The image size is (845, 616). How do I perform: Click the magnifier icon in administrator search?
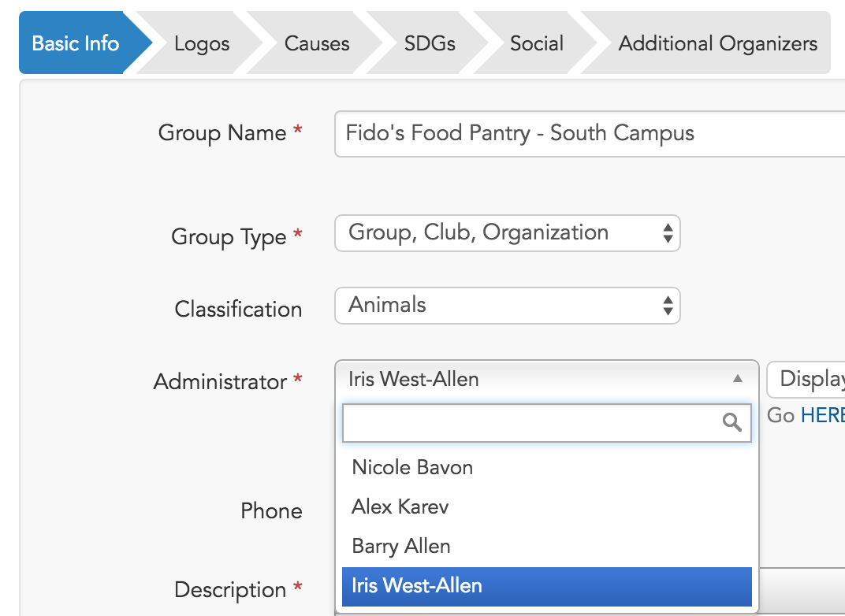731,423
